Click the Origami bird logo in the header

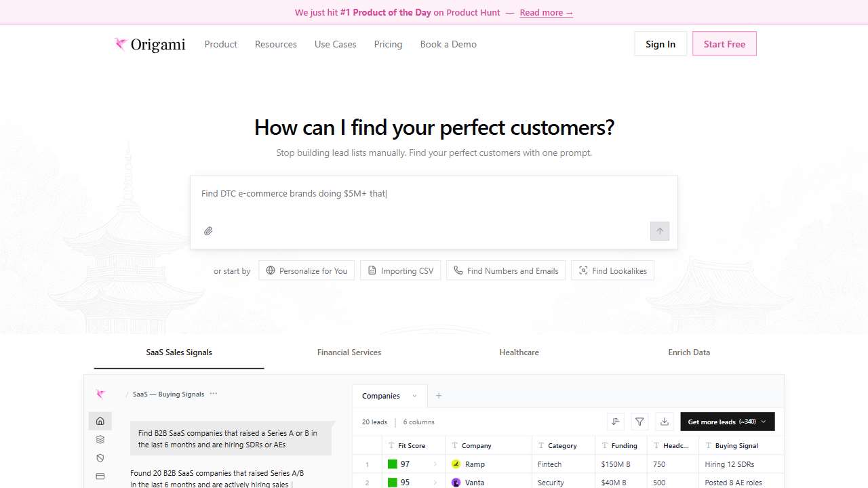pos(121,45)
